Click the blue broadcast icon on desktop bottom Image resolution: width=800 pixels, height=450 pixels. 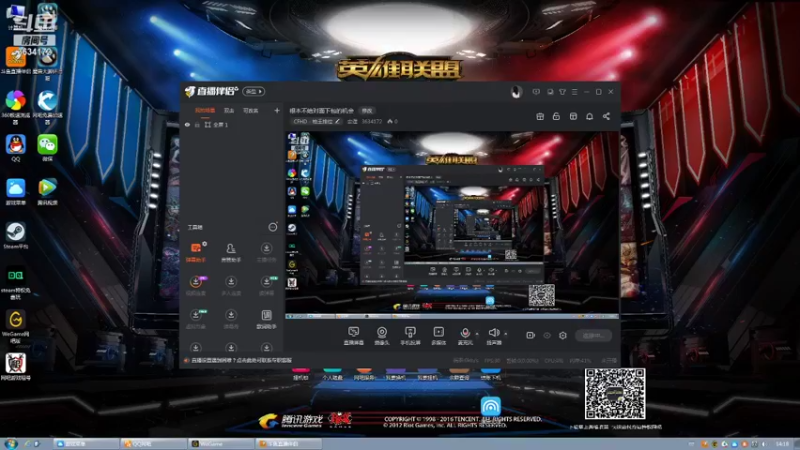point(490,406)
